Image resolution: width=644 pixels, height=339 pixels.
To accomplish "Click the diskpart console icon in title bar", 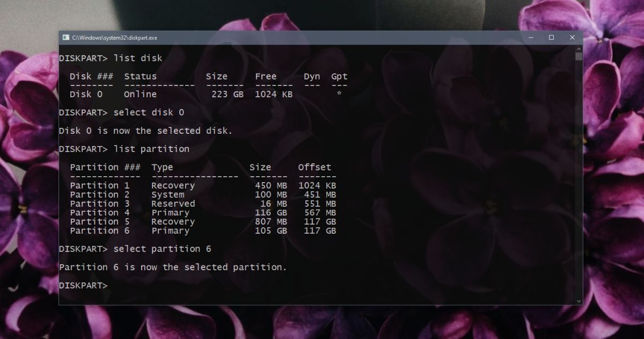I will coord(65,38).
